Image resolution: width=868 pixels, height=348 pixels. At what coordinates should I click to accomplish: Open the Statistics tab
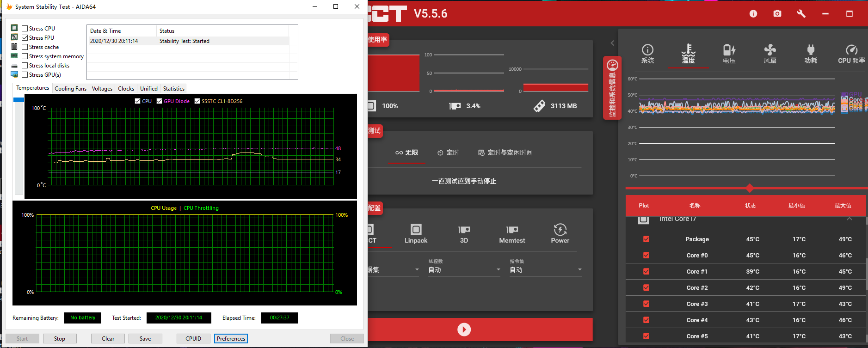click(174, 88)
